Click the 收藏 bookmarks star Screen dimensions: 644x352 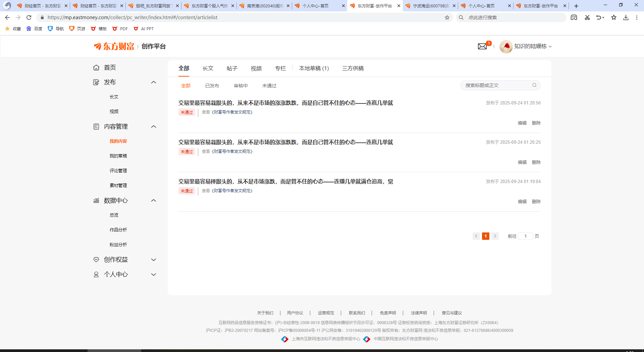point(13,29)
